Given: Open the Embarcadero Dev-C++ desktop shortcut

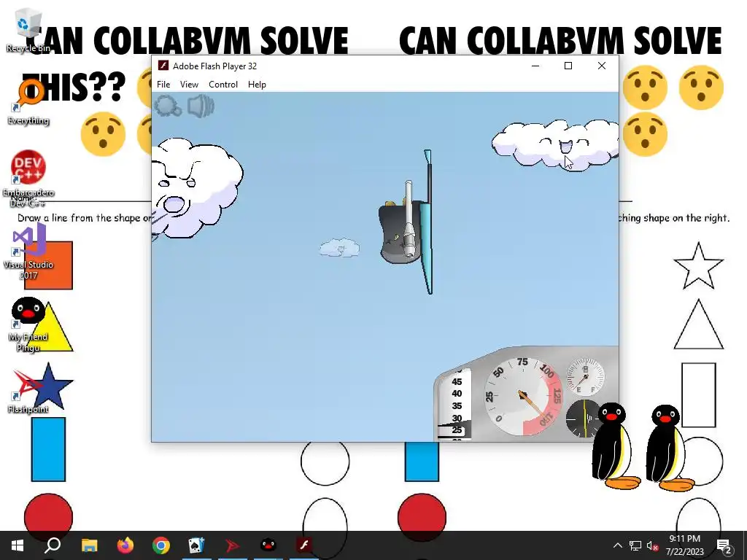Looking at the screenshot, I should (28, 179).
